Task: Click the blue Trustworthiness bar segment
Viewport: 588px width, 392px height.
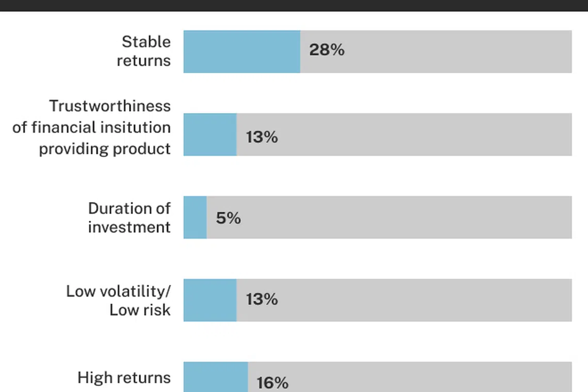Action: coord(210,135)
